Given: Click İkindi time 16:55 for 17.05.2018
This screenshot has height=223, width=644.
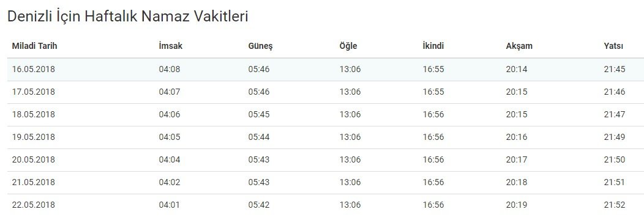Looking at the screenshot, I should pyautogui.click(x=433, y=92).
